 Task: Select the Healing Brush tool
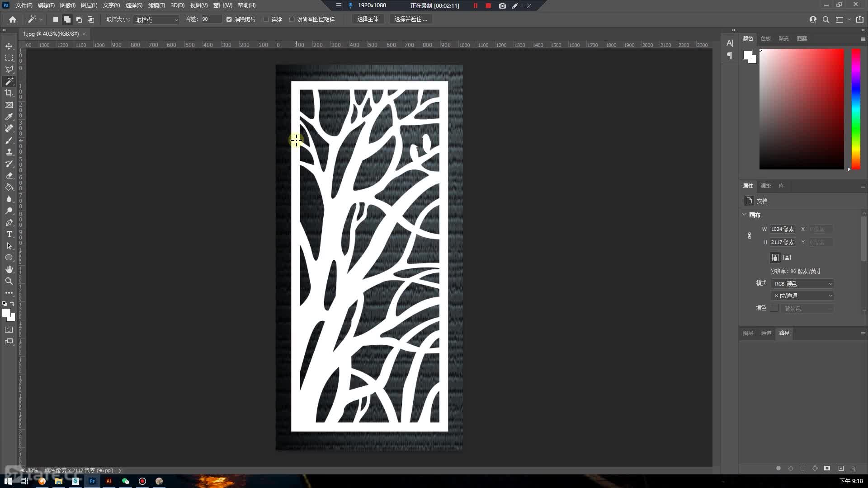point(9,128)
